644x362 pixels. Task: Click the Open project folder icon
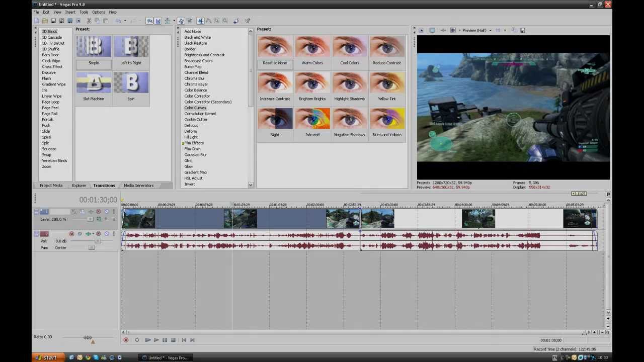pos(45,21)
